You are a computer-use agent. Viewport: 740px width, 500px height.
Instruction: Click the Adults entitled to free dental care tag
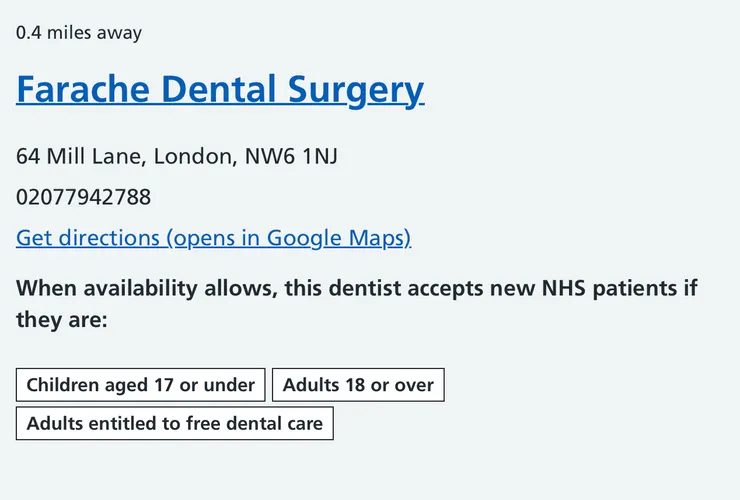pyautogui.click(x=175, y=424)
